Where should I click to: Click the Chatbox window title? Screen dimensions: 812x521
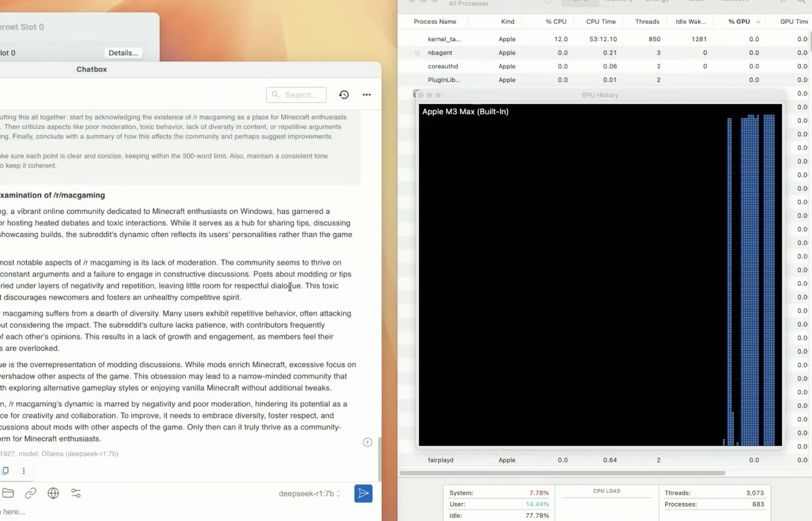click(91, 69)
